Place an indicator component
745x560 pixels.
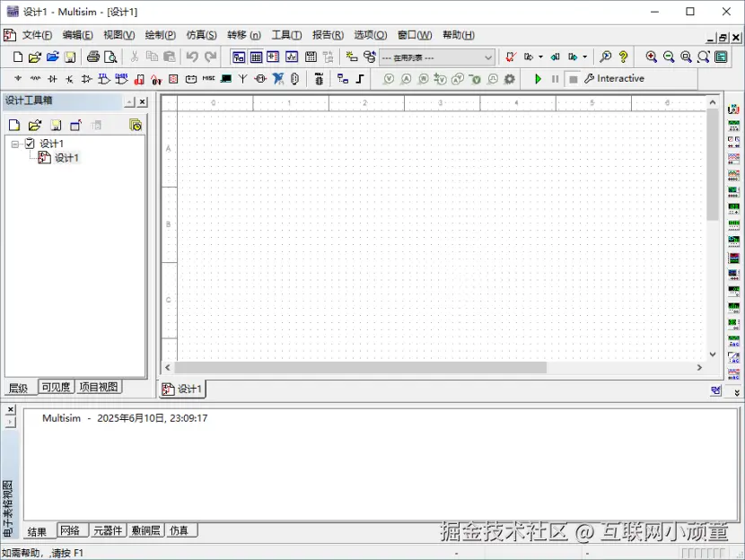tap(173, 78)
